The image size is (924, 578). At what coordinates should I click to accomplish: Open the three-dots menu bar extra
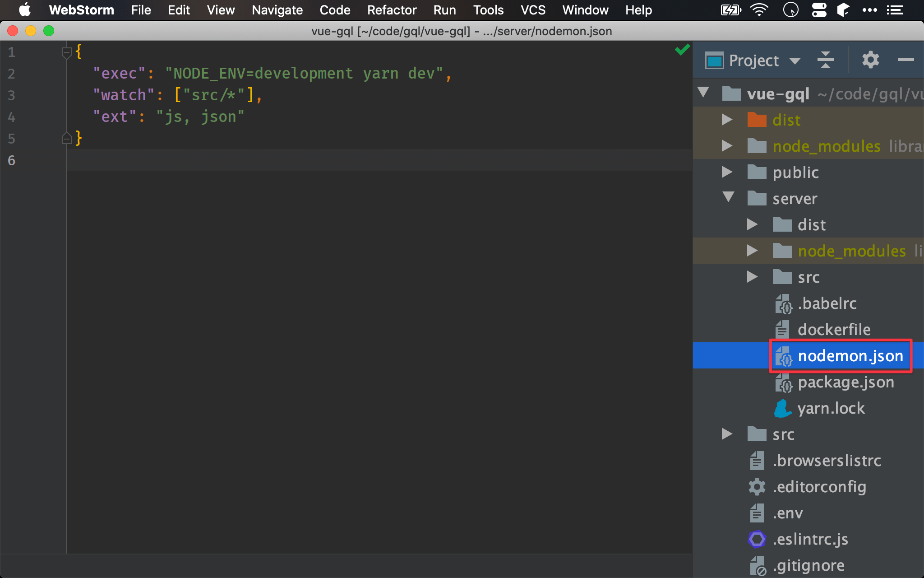[869, 9]
